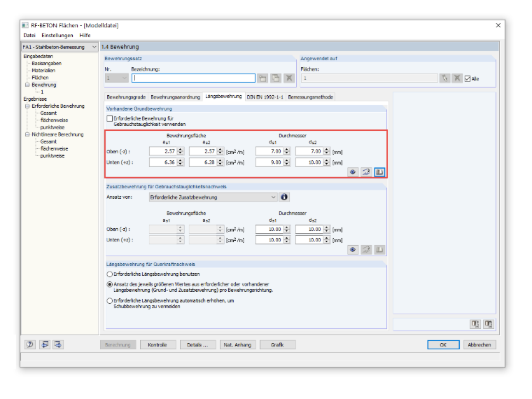
Task: Select Ansatz des jeweils größeren Wertes radio
Action: click(x=110, y=284)
